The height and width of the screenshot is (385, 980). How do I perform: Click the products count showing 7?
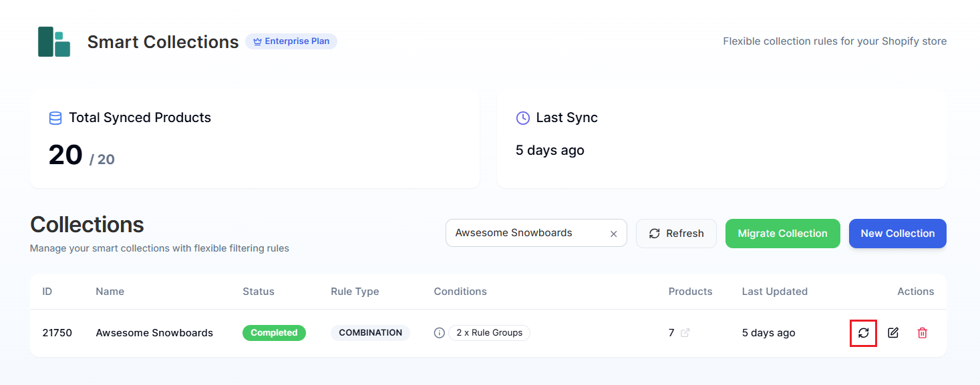(x=672, y=332)
